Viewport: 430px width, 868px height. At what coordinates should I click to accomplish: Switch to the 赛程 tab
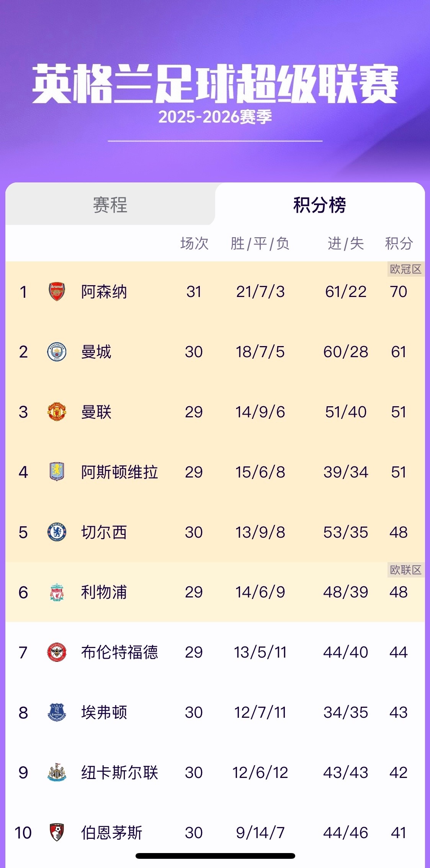point(110,205)
